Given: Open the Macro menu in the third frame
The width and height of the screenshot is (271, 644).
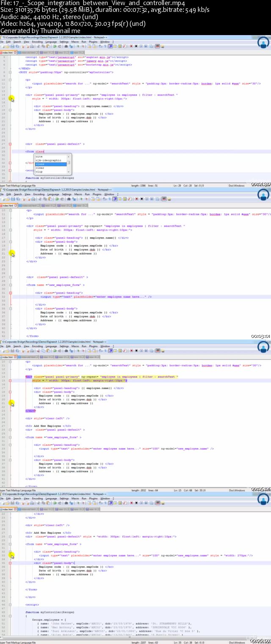Looking at the screenshot, I should (75, 346).
